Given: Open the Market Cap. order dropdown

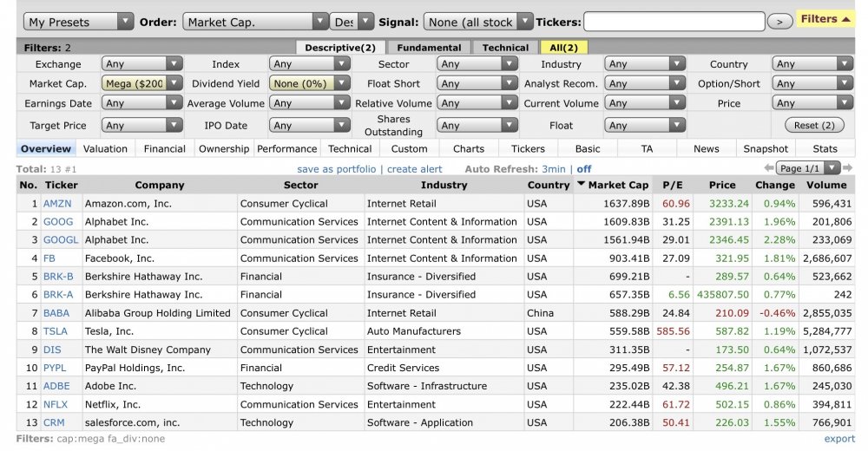Looking at the screenshot, I should 254,22.
